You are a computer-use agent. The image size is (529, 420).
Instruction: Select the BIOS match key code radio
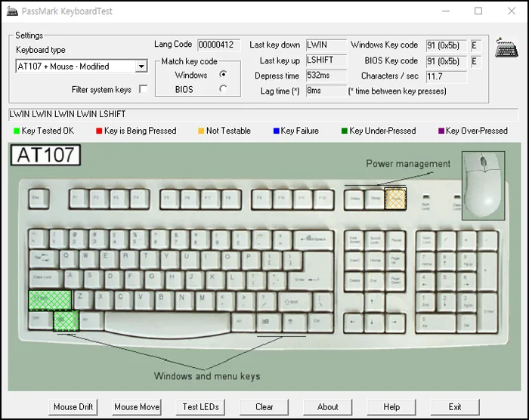click(223, 89)
